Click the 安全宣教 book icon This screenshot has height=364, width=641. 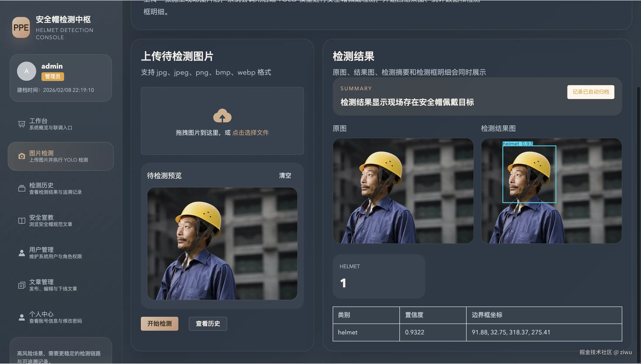[22, 220]
